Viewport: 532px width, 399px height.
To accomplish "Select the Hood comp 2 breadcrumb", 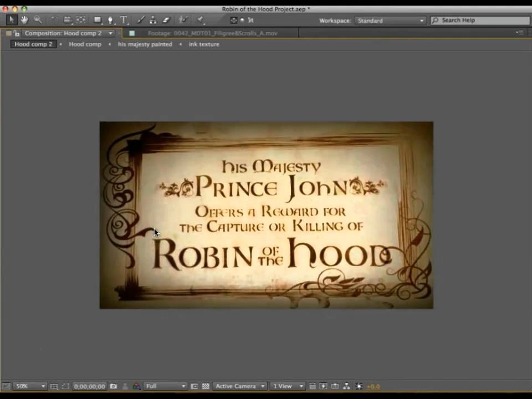I will point(33,44).
